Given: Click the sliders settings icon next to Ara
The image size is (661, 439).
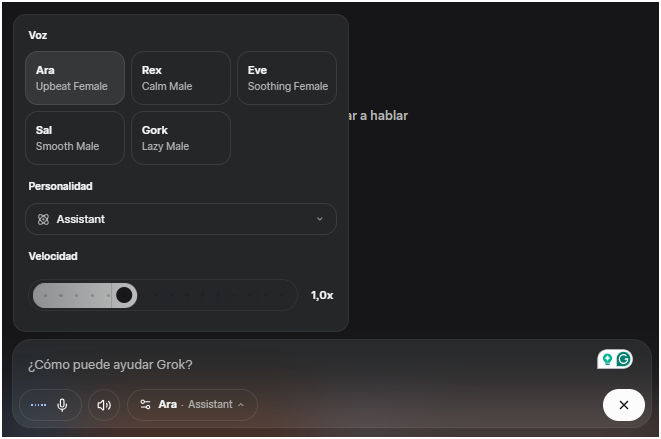Looking at the screenshot, I should coord(145,405).
